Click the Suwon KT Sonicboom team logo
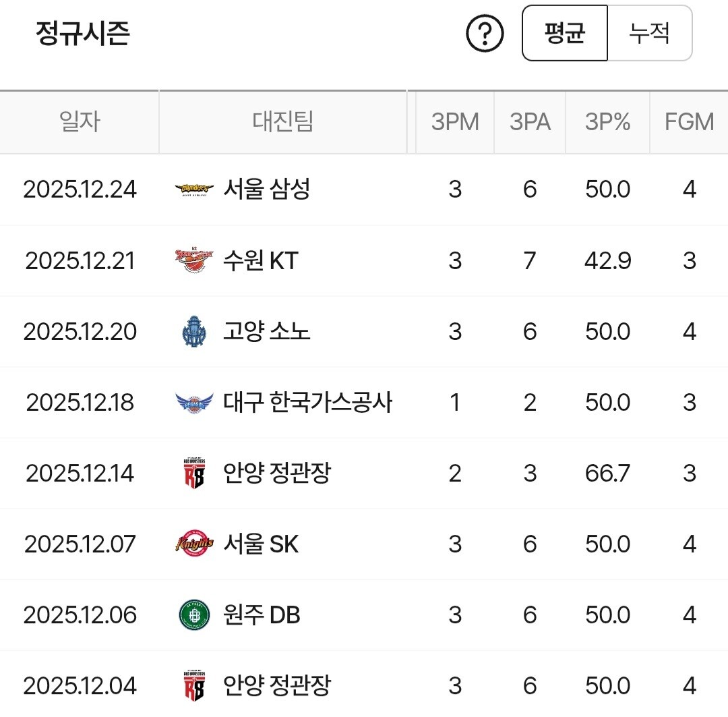The height and width of the screenshot is (717, 728). click(x=194, y=261)
